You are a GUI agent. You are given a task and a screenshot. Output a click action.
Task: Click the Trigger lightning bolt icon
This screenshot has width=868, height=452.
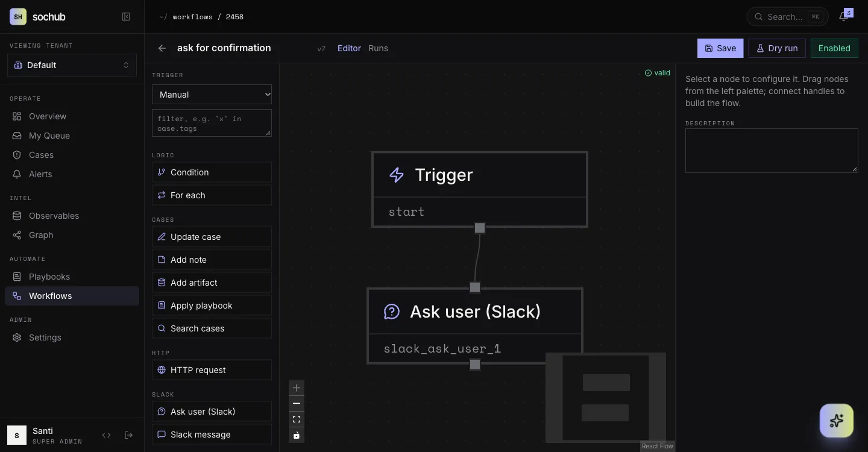click(397, 175)
